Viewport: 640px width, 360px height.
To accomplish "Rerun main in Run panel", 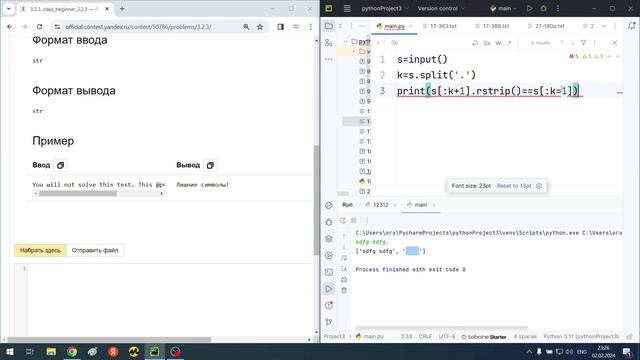I will click(343, 220).
